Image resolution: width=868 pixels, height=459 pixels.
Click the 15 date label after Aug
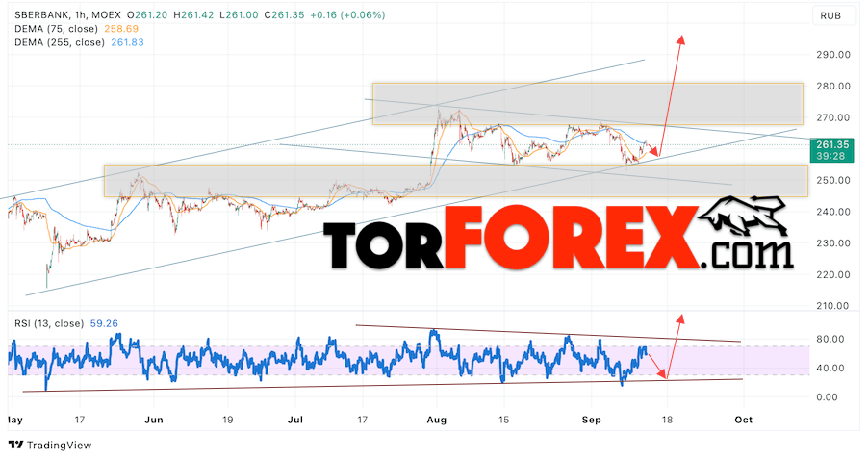[503, 420]
